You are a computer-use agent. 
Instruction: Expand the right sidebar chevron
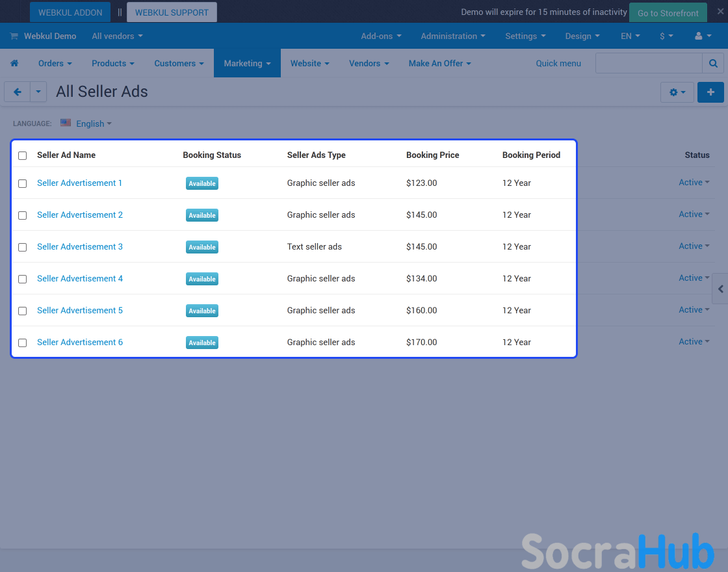click(x=720, y=289)
